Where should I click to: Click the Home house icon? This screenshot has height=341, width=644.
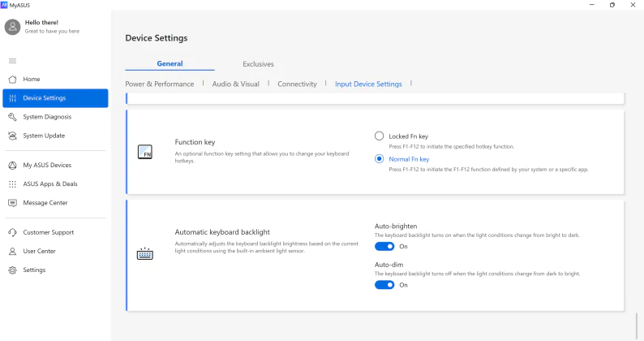pyautogui.click(x=13, y=79)
